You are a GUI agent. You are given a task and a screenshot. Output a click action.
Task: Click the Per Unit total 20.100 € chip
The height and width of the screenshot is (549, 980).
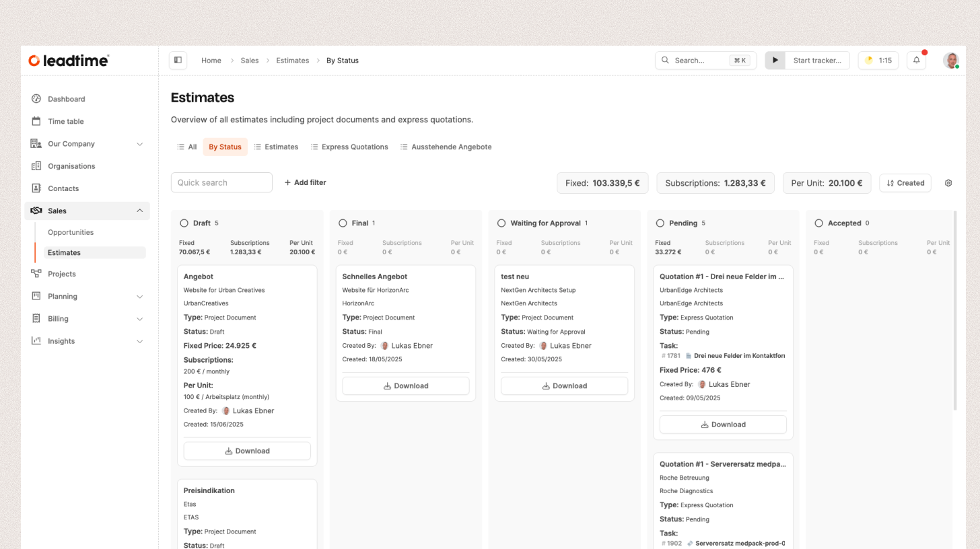827,183
